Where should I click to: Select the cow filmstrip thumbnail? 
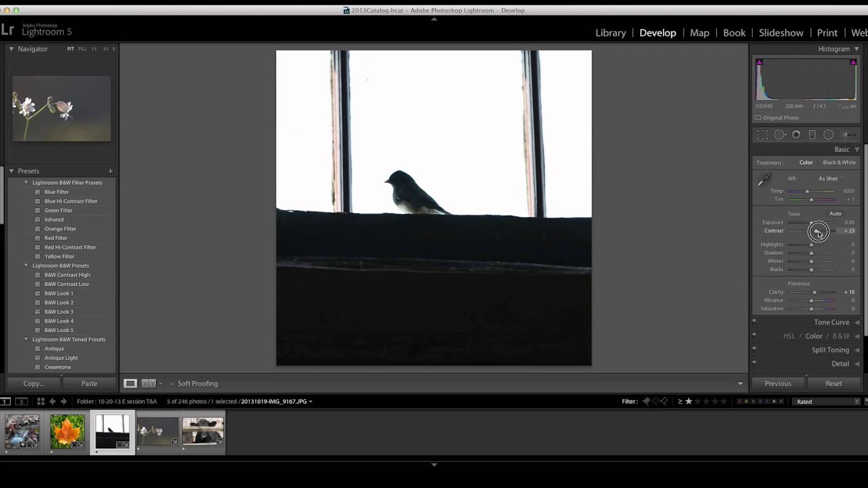point(203,431)
